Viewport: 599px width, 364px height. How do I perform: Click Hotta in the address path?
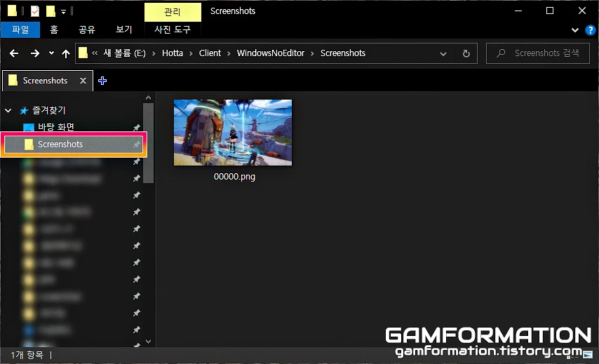click(x=173, y=53)
